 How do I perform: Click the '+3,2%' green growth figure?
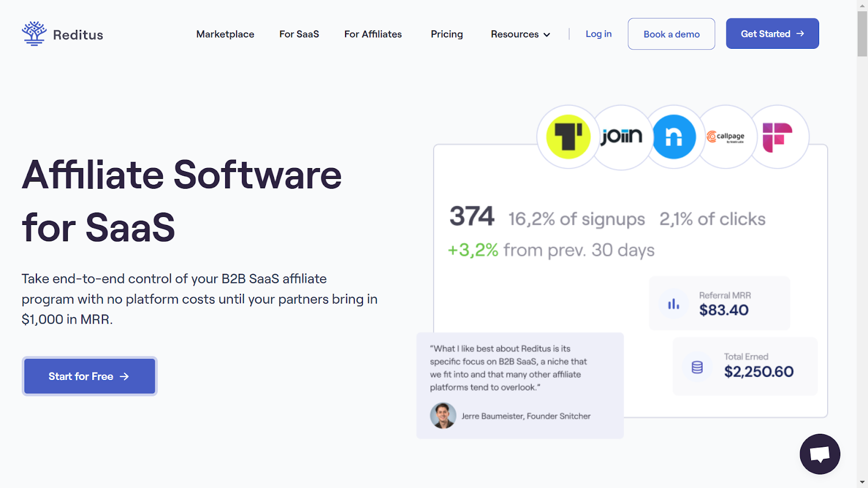coord(473,250)
